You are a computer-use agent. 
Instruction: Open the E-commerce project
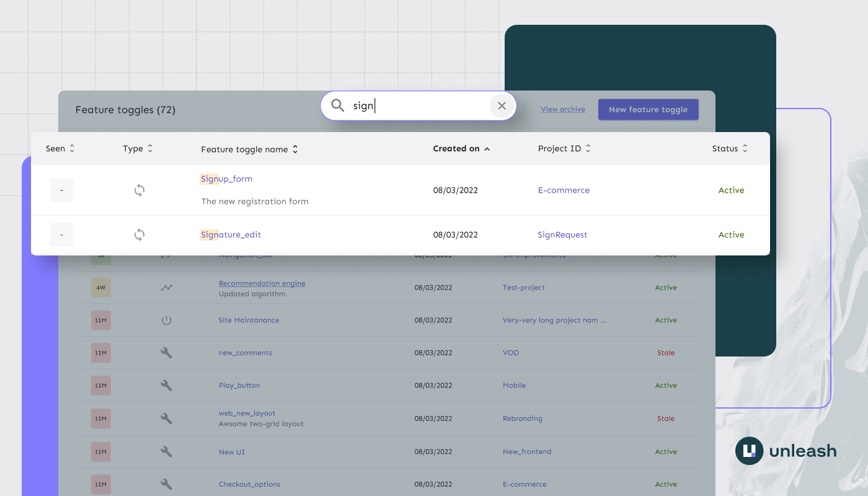pos(564,190)
